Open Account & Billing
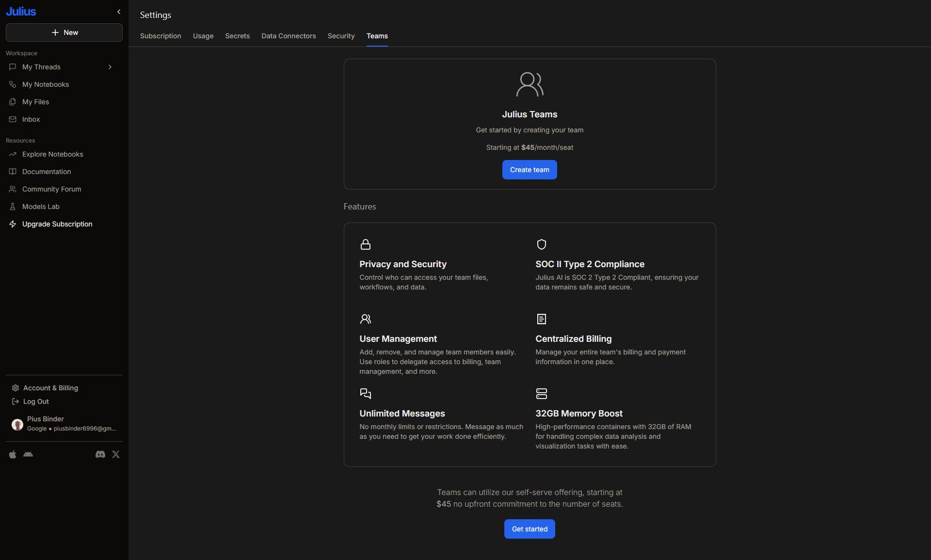Viewport: 931px width, 560px height. coord(50,388)
